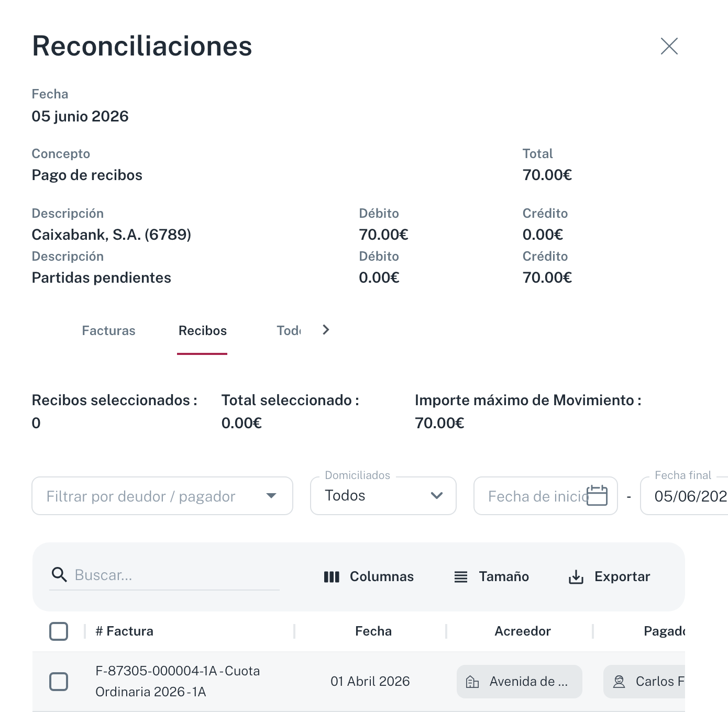Expand the Domiciliados Todos dropdown

[383, 496]
